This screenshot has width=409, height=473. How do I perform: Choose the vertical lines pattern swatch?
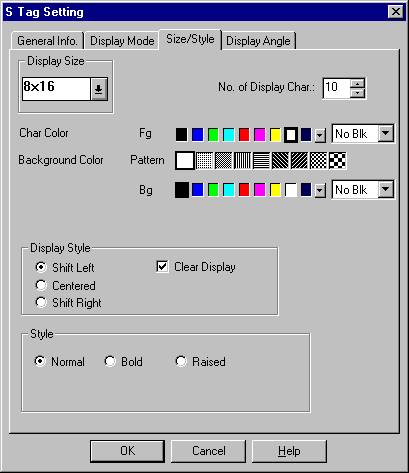[242, 161]
